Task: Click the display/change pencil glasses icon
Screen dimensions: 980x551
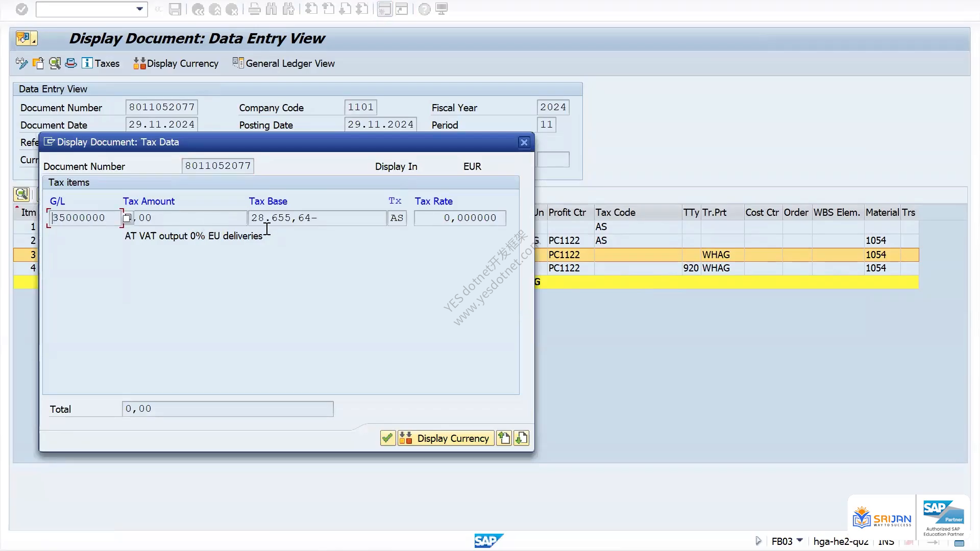Action: point(21,63)
